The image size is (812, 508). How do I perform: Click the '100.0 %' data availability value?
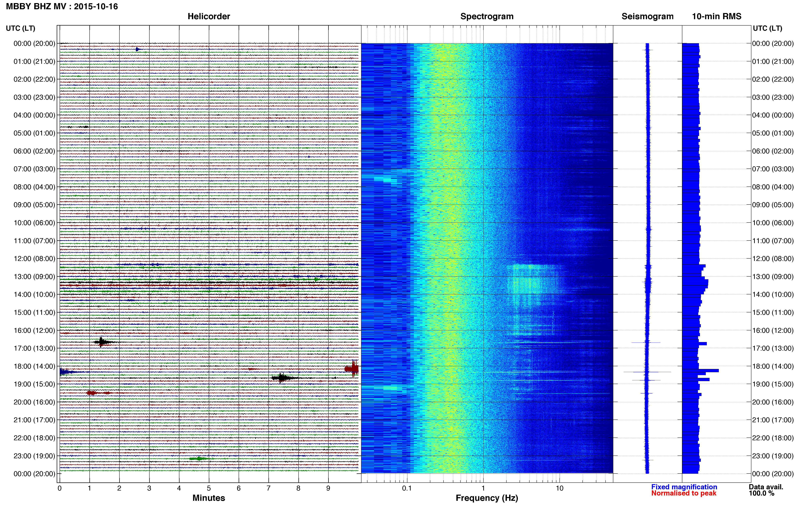[762, 493]
